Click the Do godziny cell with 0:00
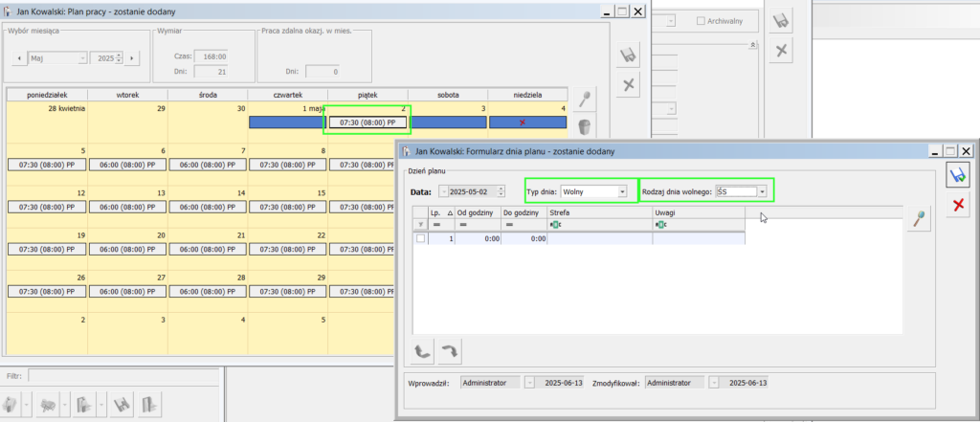This screenshot has height=422, width=980. pyautogui.click(x=523, y=238)
